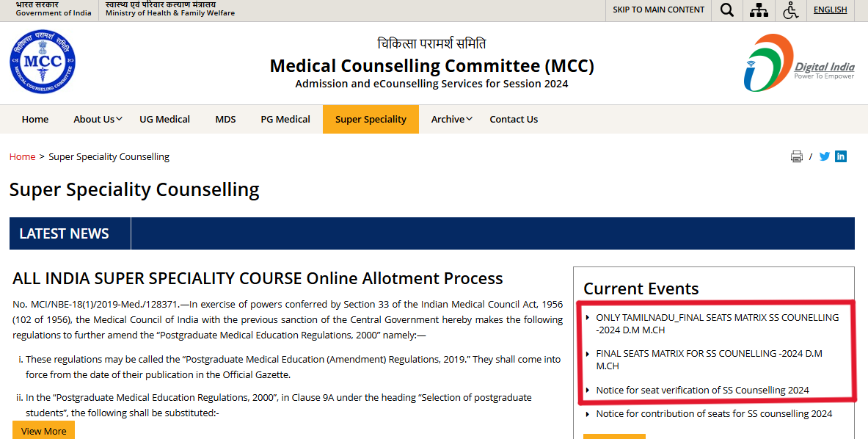Image resolution: width=868 pixels, height=439 pixels.
Task: Select the Super Speciality tab
Action: pyautogui.click(x=371, y=119)
